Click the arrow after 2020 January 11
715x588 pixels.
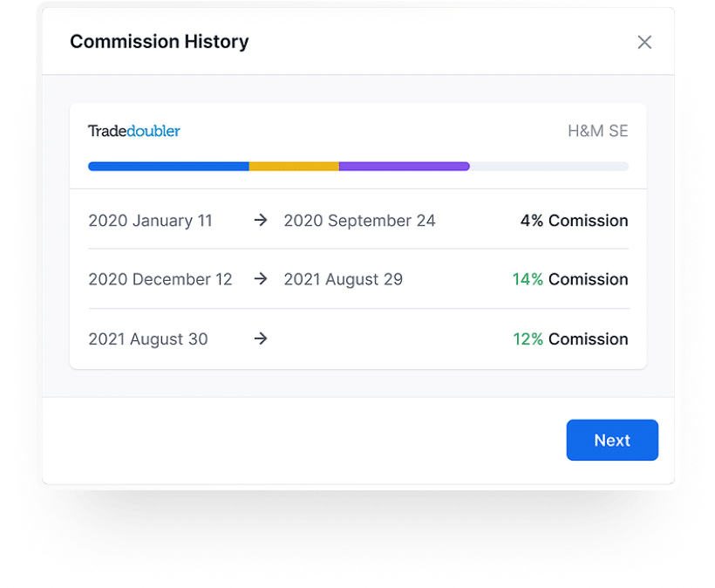click(x=260, y=221)
